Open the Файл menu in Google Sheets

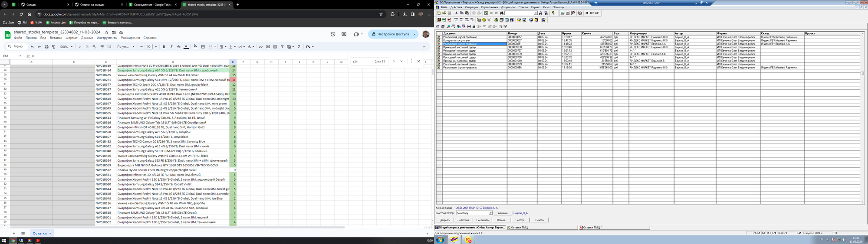(18, 38)
